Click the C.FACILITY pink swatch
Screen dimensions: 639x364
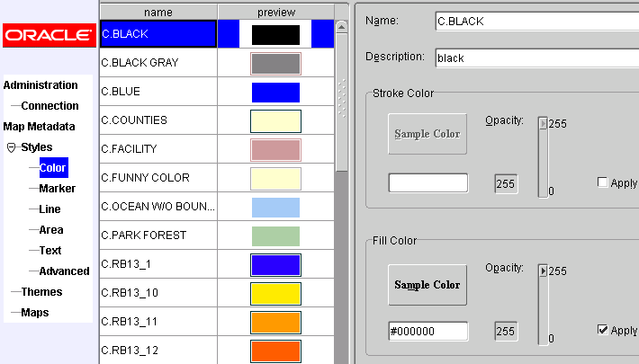[x=275, y=150]
